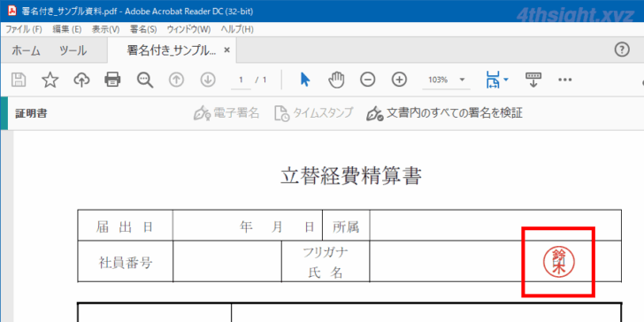Click the 社員番号 table cell
This screenshot has width=644, height=322.
tap(126, 262)
